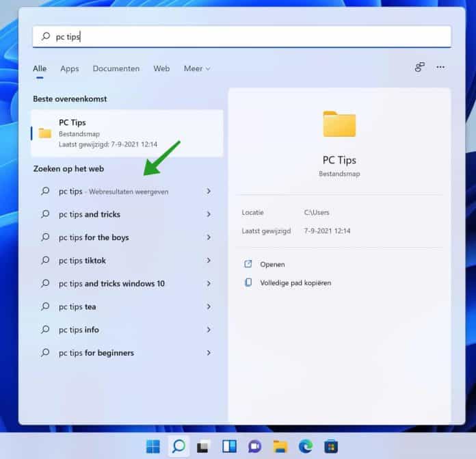The height and width of the screenshot is (459, 476).
Task: Click the location value C:\Users
Action: tap(317, 213)
